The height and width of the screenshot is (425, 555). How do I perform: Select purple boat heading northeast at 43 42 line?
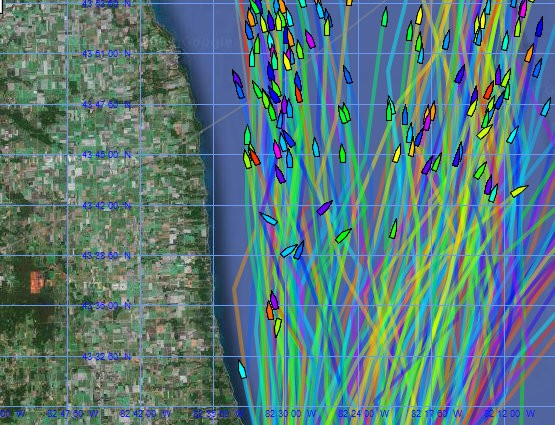324,208
